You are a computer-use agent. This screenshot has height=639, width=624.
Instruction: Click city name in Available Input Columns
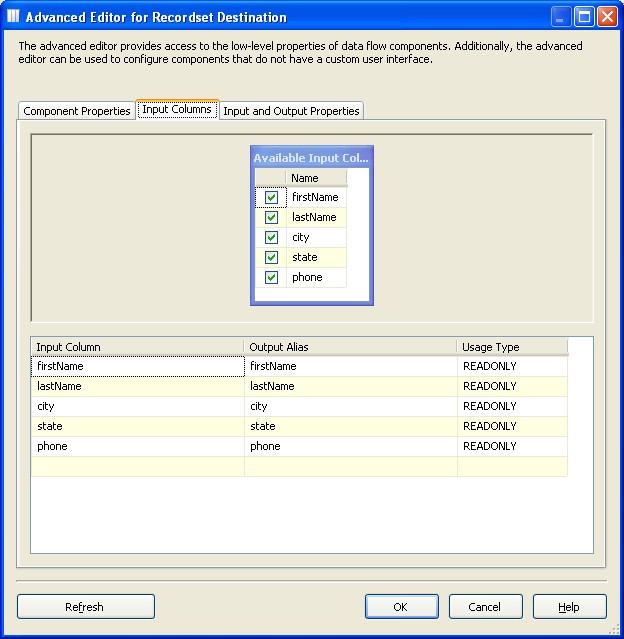pos(316,237)
